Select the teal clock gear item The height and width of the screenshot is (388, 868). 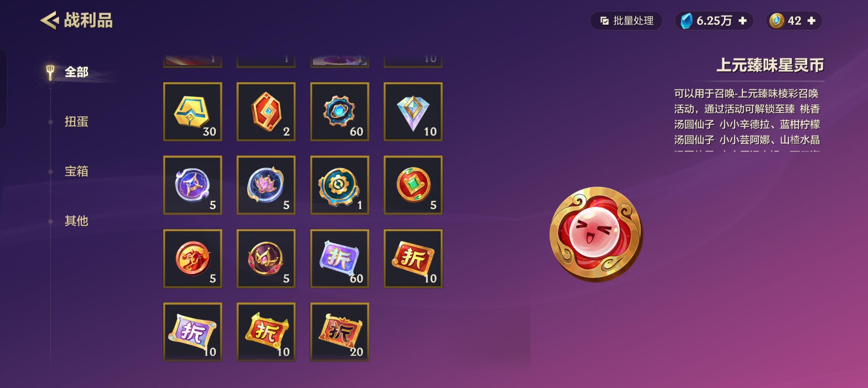tap(339, 185)
